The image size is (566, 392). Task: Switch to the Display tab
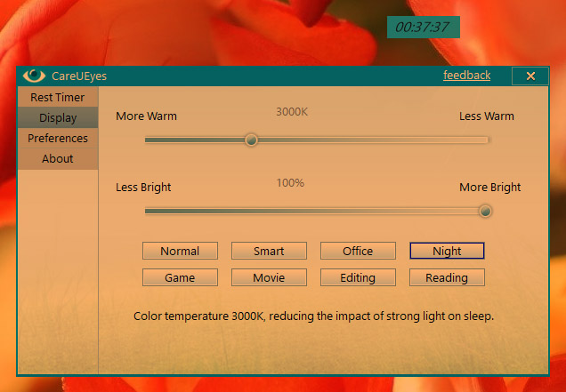58,117
